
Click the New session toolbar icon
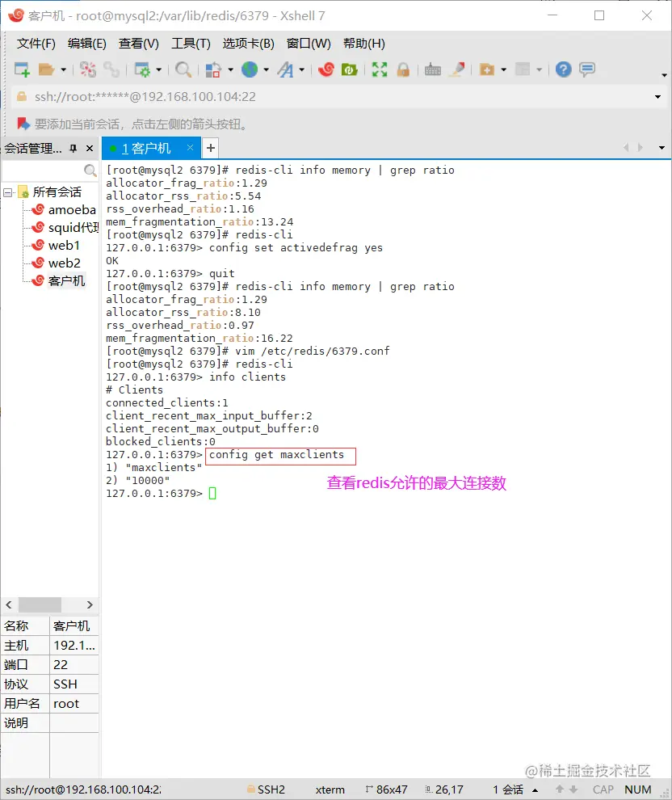[22, 69]
